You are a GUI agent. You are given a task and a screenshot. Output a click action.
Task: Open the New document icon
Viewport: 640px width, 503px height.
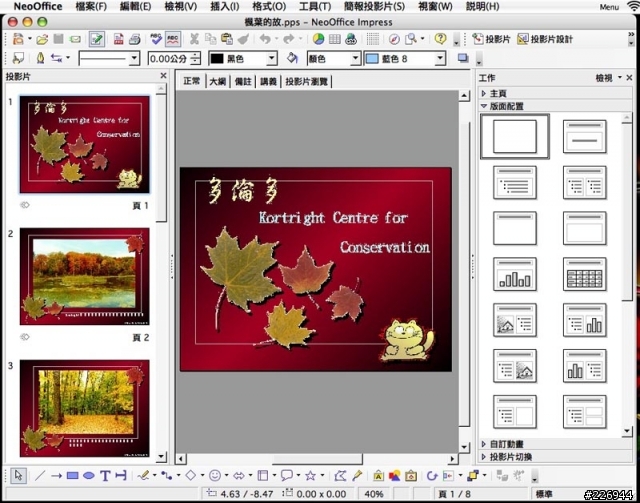pos(18,39)
